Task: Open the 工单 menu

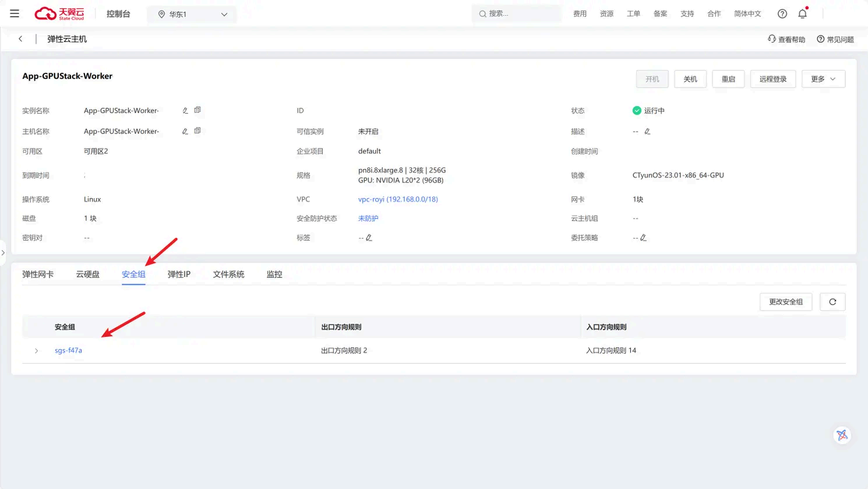Action: (633, 14)
